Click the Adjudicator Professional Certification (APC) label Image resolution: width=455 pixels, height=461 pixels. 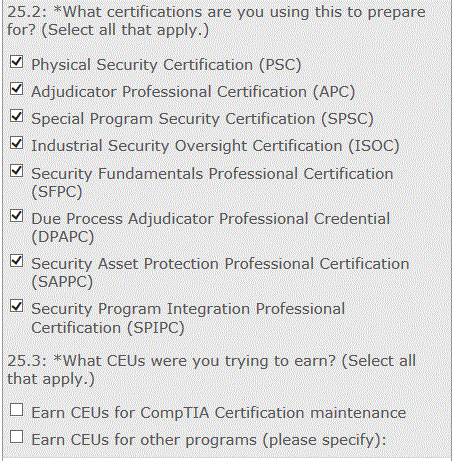point(193,92)
